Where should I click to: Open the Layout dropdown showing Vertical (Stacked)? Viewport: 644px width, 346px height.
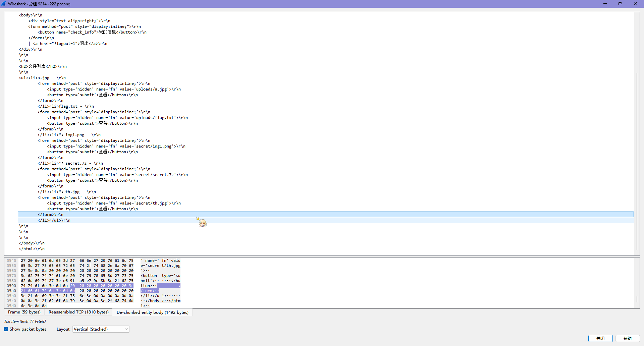click(x=101, y=329)
